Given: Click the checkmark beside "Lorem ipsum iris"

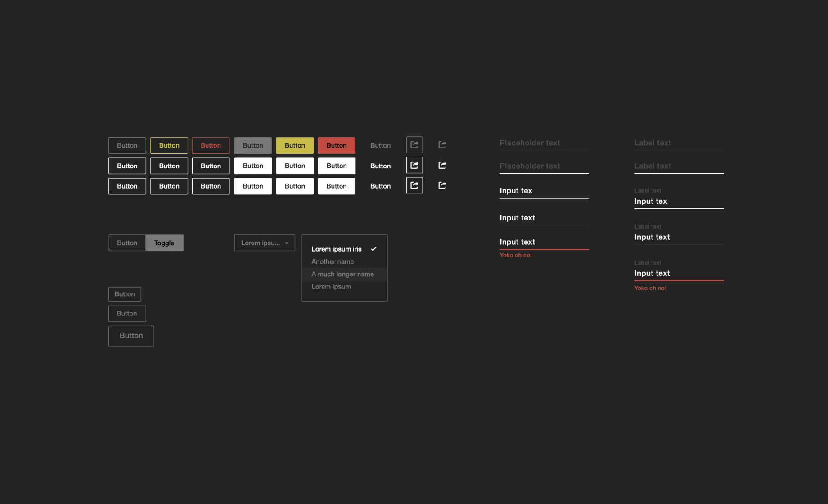Looking at the screenshot, I should point(373,248).
